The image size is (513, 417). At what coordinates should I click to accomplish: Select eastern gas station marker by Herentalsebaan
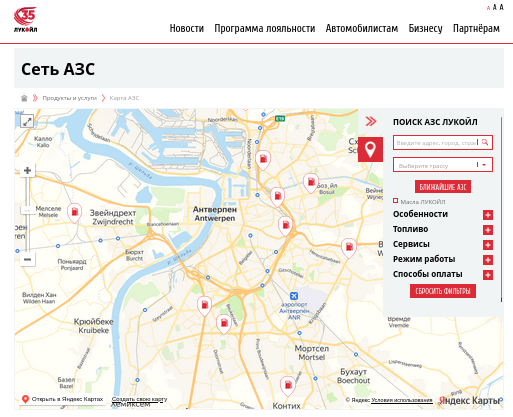pos(349,248)
